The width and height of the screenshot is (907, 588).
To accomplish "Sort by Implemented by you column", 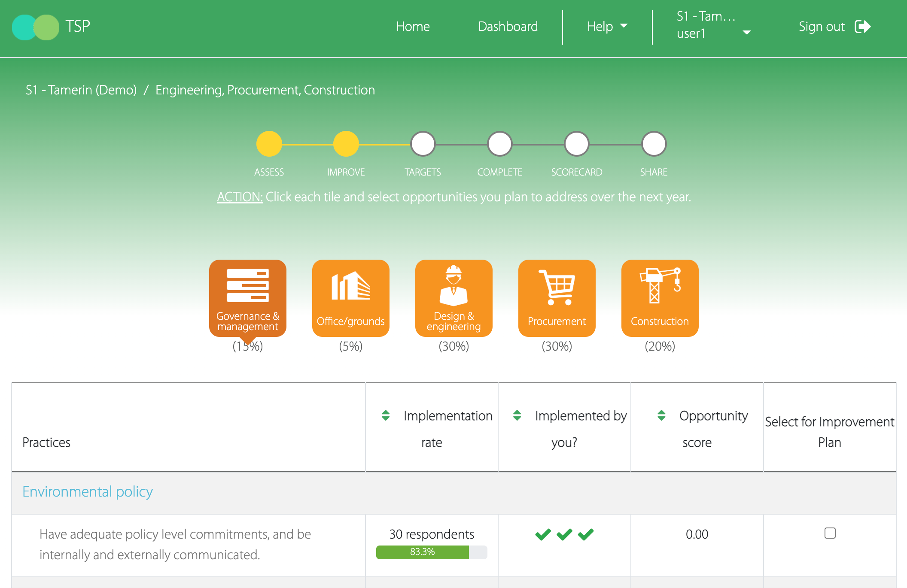I will pyautogui.click(x=517, y=415).
